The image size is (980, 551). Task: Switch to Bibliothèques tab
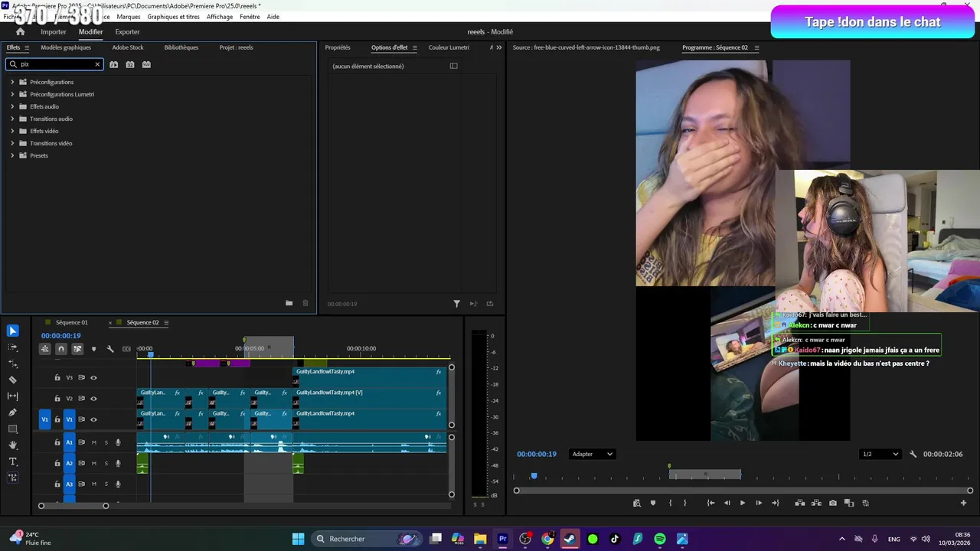click(181, 47)
